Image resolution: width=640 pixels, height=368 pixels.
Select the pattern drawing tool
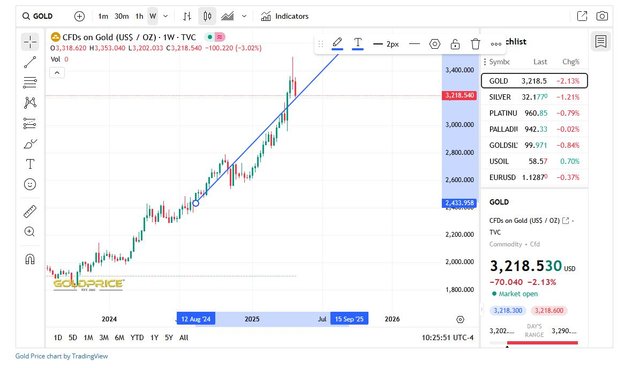coord(30,102)
